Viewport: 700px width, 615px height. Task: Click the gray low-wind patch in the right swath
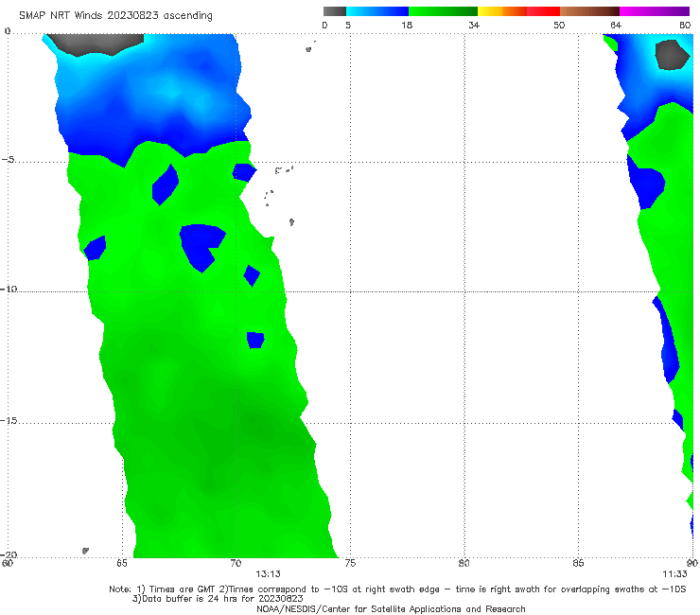672,55
